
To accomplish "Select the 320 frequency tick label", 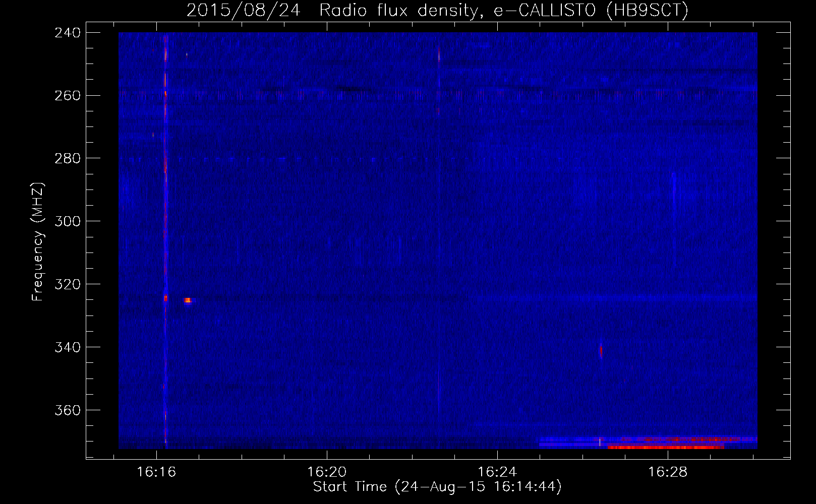I will 68,285.
